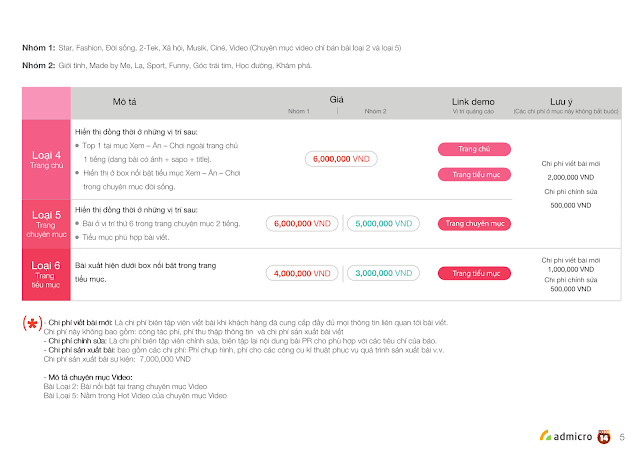Click the red asterisk footnote symbol

[33, 324]
